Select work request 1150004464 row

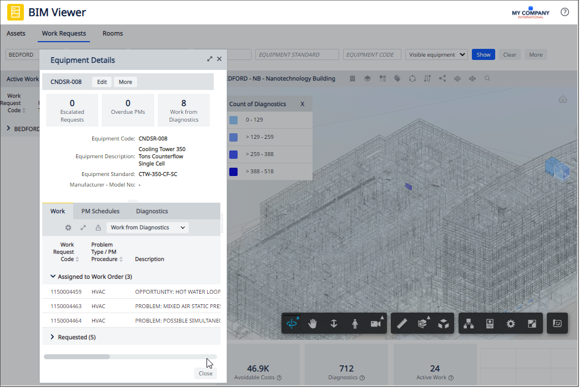(132, 321)
